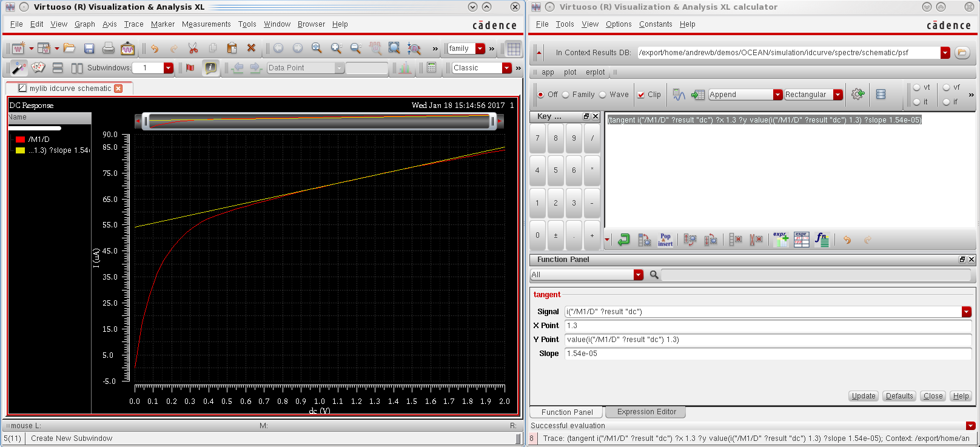Click the magic wand icon in second toolbar

19,67
